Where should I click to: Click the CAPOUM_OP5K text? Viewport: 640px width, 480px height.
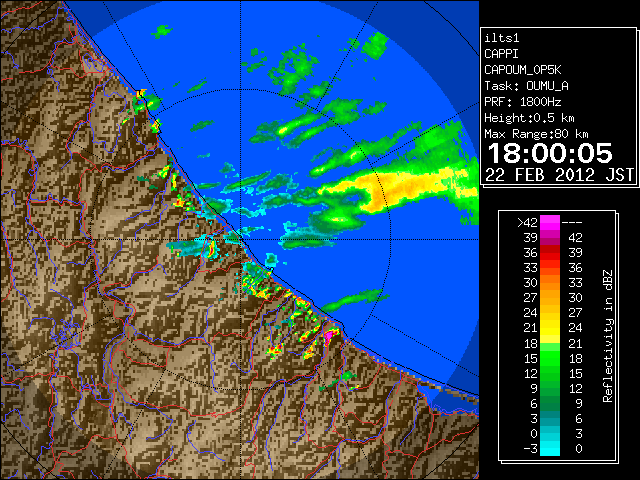522,70
